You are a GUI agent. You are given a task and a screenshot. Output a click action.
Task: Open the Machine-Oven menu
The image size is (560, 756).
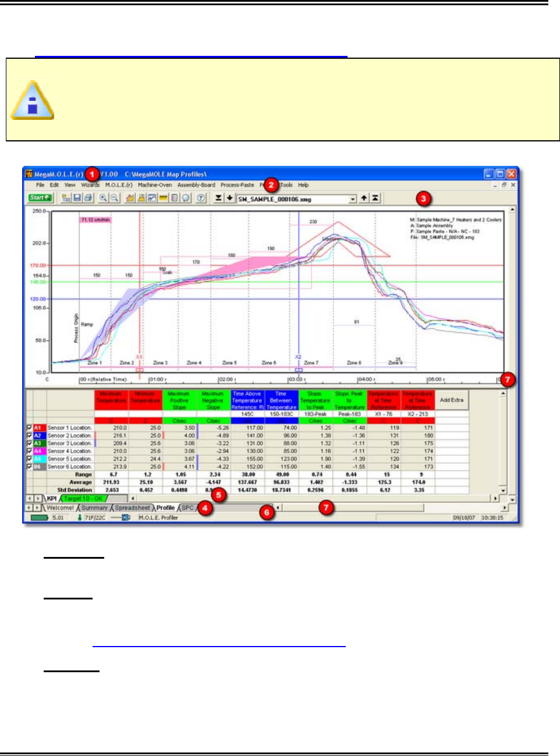point(155,185)
